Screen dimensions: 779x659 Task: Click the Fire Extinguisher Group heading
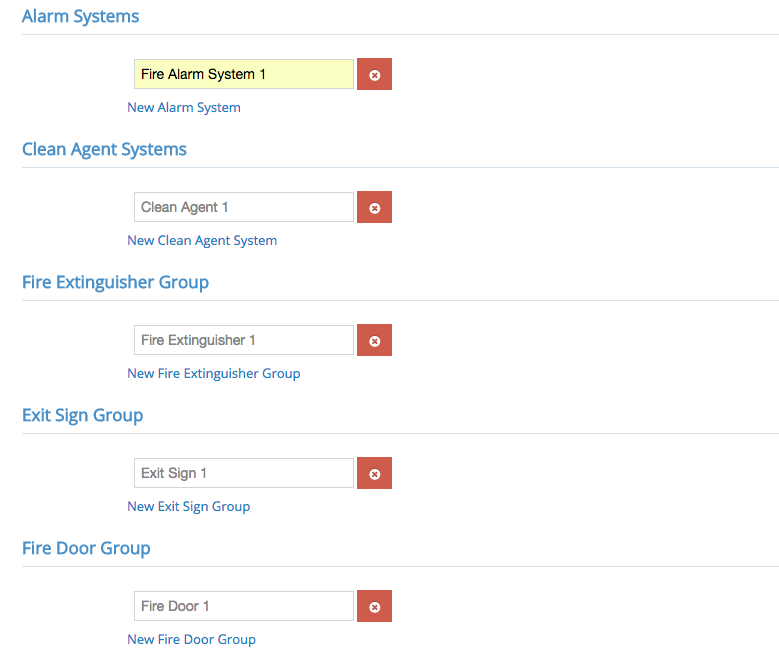coord(115,282)
